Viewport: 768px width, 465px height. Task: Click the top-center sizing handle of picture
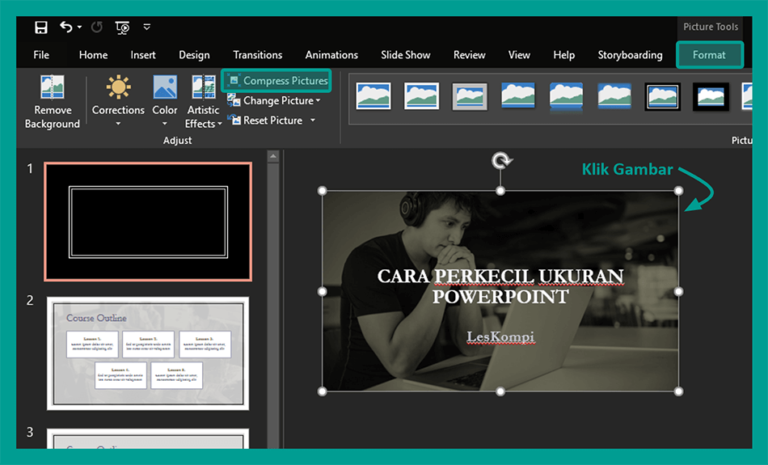[x=500, y=191]
